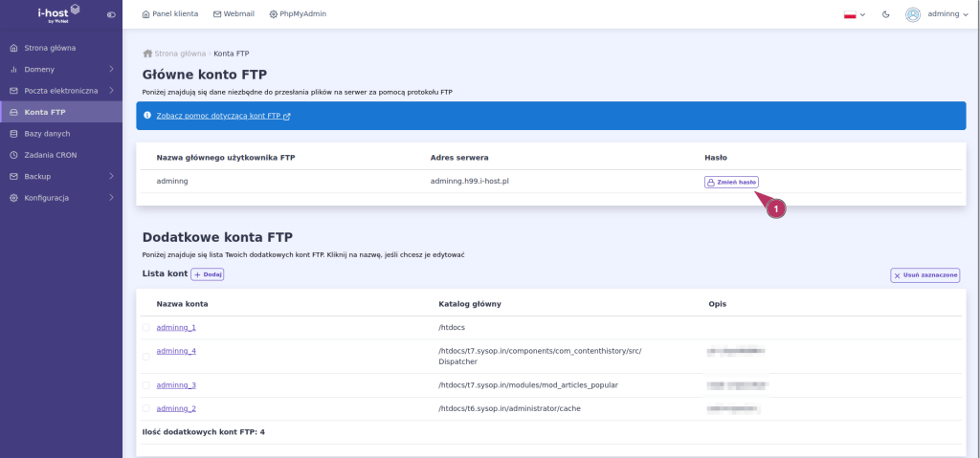Click the home icon in the breadcrumb

coord(147,54)
